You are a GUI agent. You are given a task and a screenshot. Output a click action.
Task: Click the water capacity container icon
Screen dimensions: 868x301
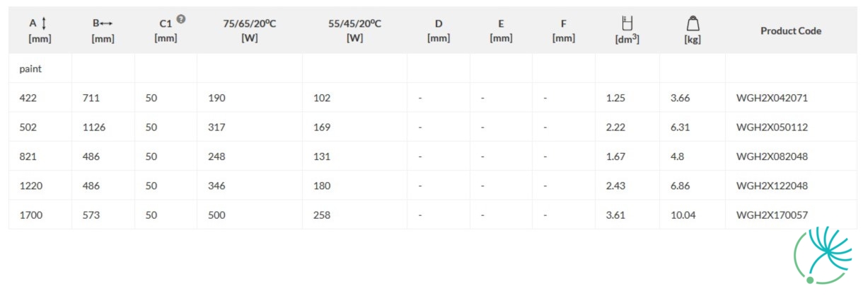627,23
